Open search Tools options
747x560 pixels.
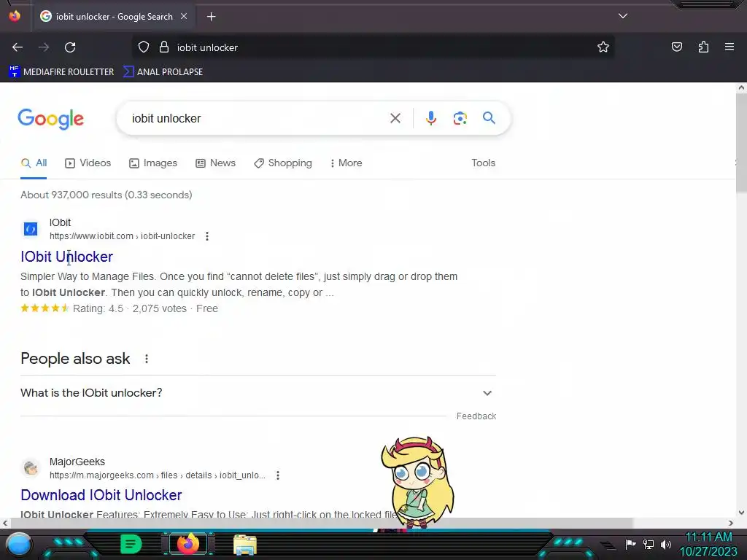[483, 163]
